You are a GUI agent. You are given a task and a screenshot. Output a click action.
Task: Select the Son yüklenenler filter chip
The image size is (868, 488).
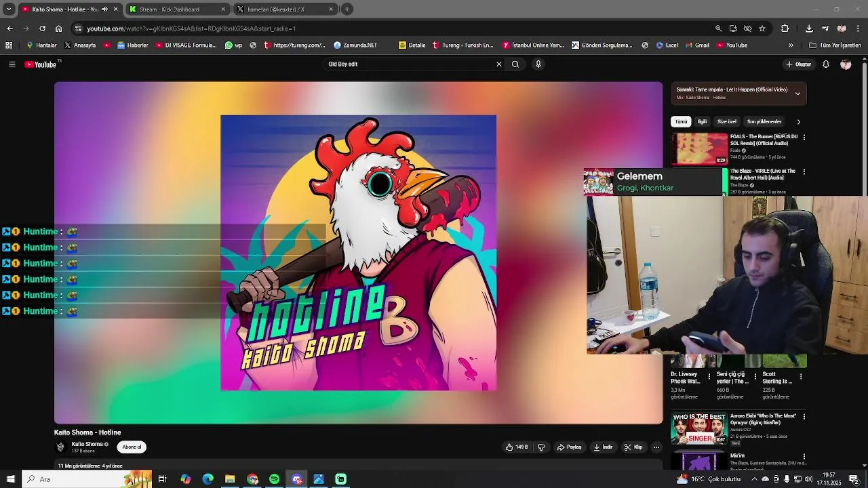tap(764, 122)
